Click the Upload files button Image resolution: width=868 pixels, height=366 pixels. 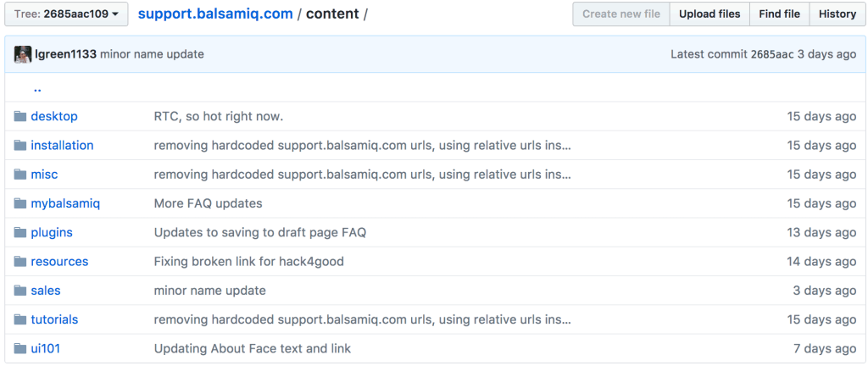click(709, 14)
